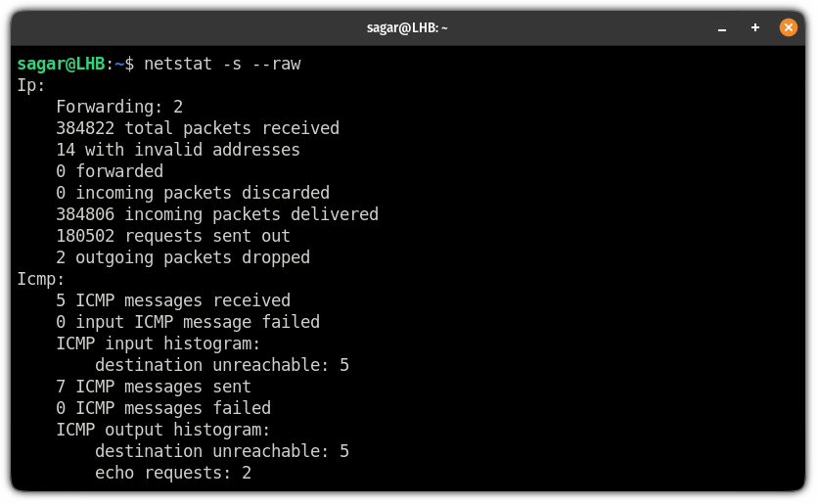Click the netstat -s --raw command text
The width and height of the screenshot is (818, 504).
point(222,64)
